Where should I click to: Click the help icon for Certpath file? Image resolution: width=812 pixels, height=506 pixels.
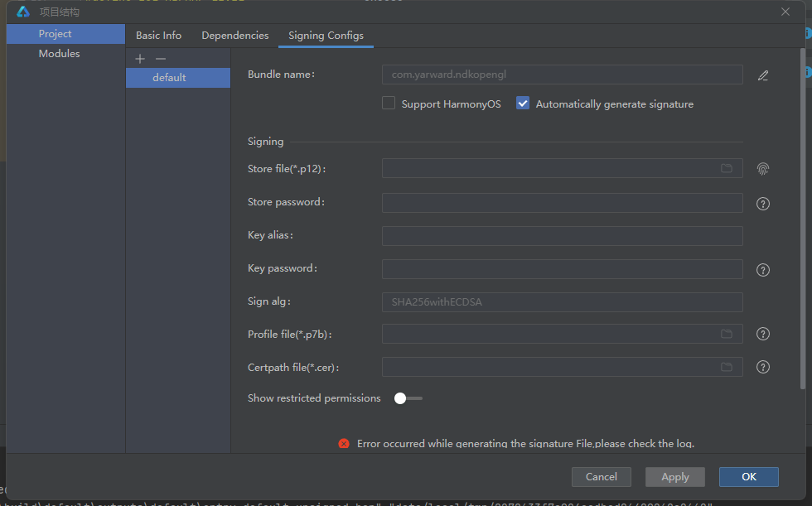pos(763,367)
